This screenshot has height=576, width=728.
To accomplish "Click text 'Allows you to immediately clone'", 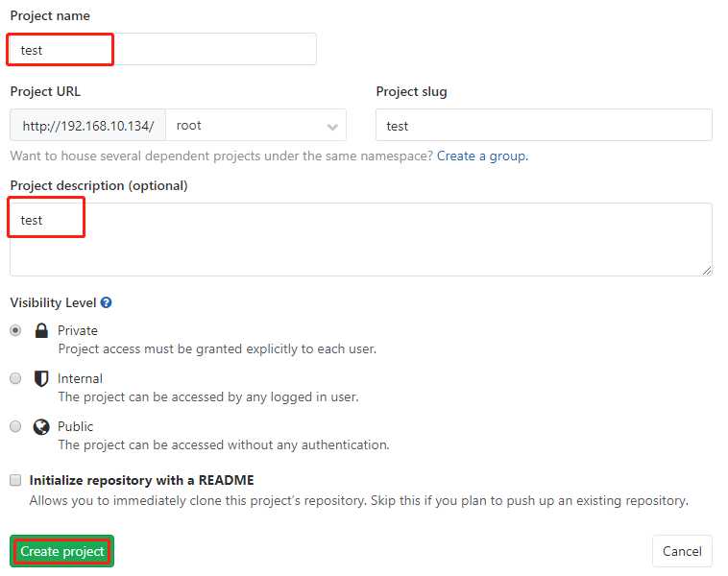I will click(x=126, y=500).
